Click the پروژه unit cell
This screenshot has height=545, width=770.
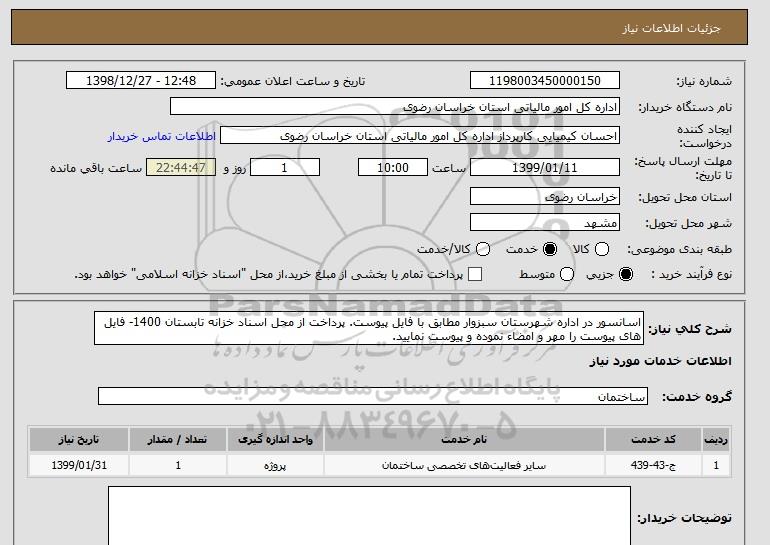275,465
